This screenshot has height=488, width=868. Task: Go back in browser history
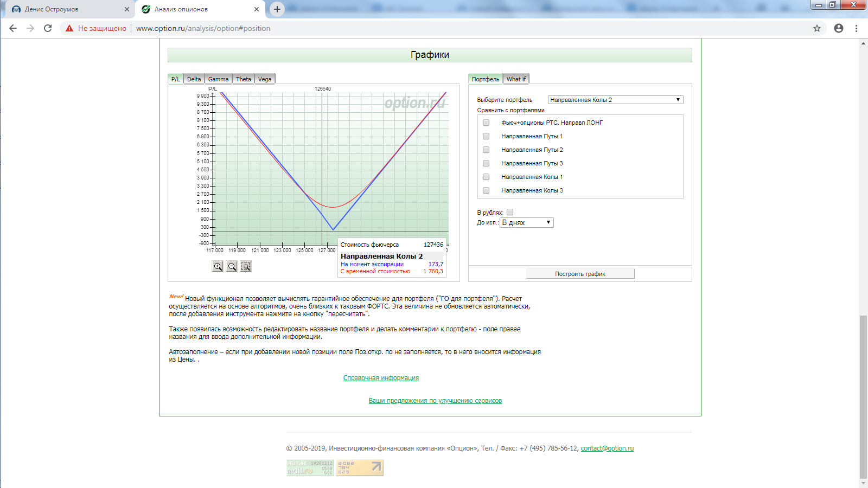(x=13, y=28)
